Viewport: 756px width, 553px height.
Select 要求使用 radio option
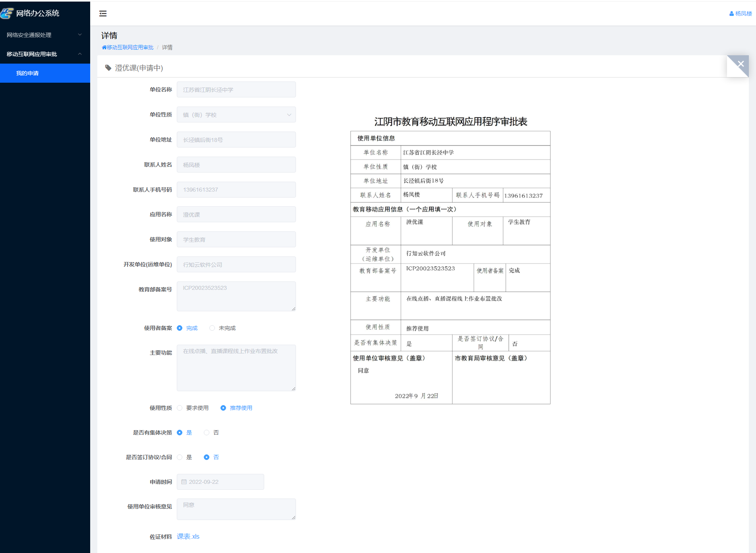[x=180, y=408]
